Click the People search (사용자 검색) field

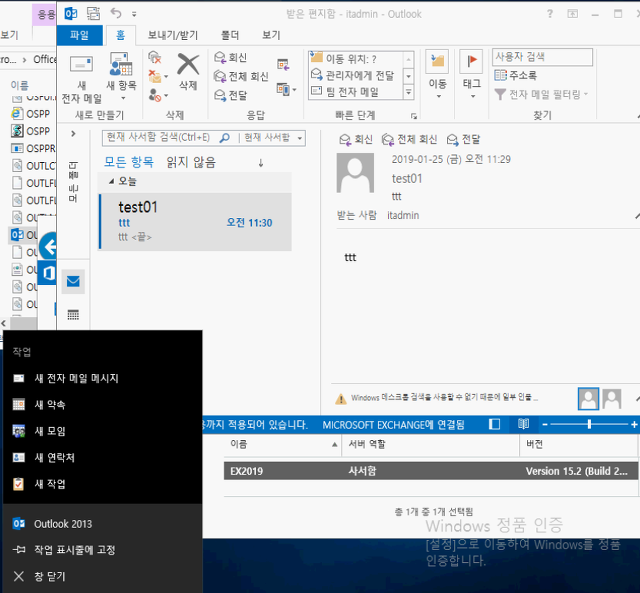(542, 57)
